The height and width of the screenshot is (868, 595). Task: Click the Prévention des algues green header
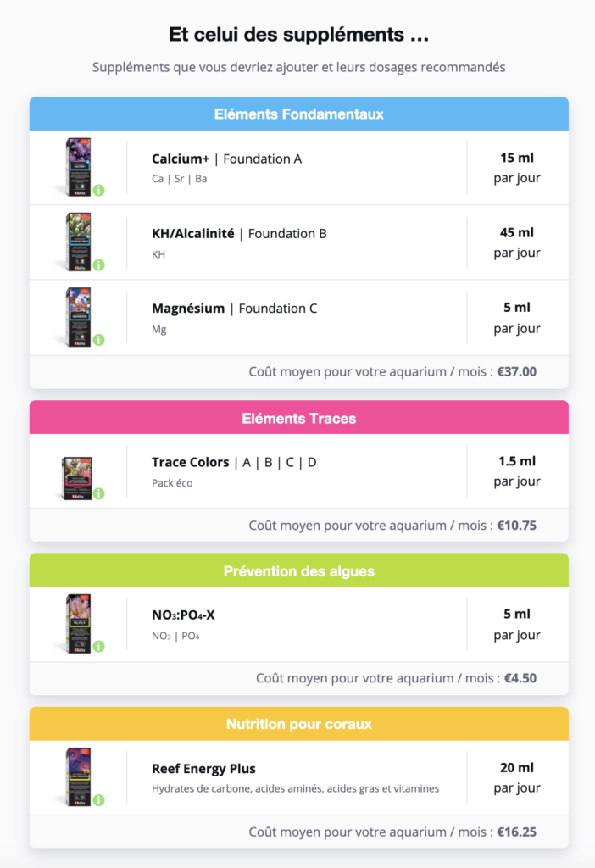tap(298, 570)
